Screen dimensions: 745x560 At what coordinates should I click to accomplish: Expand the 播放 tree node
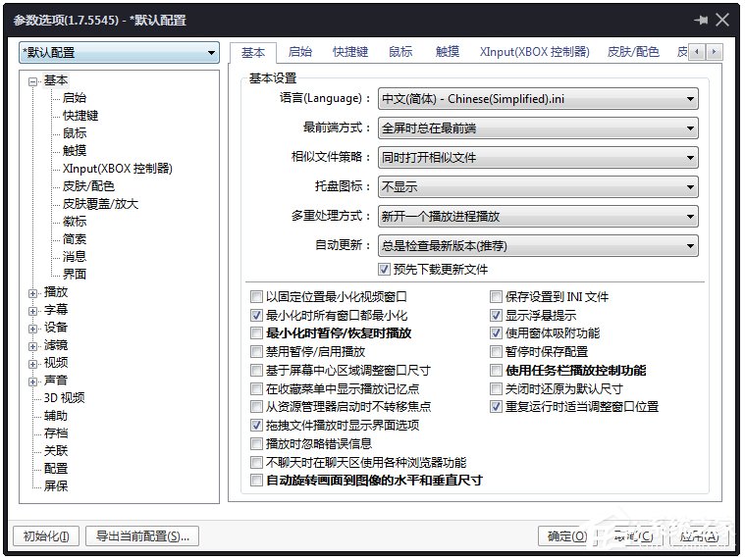point(33,292)
